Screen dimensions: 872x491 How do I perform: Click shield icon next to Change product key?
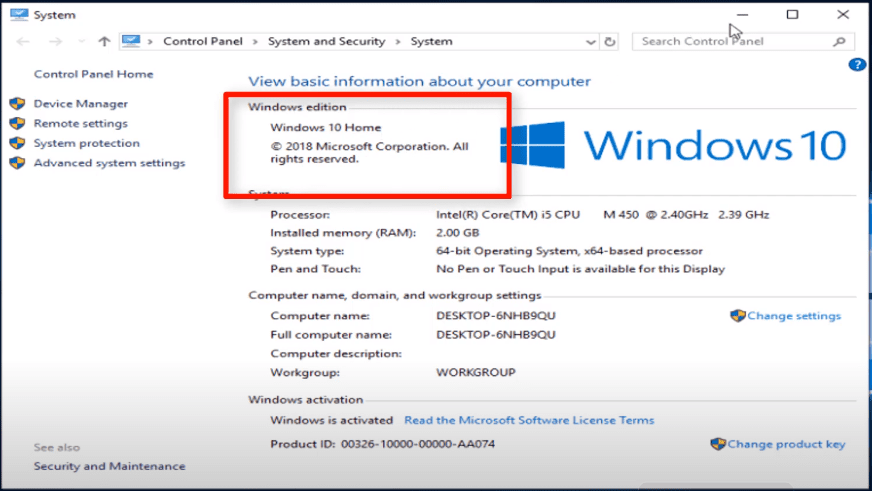tap(718, 444)
